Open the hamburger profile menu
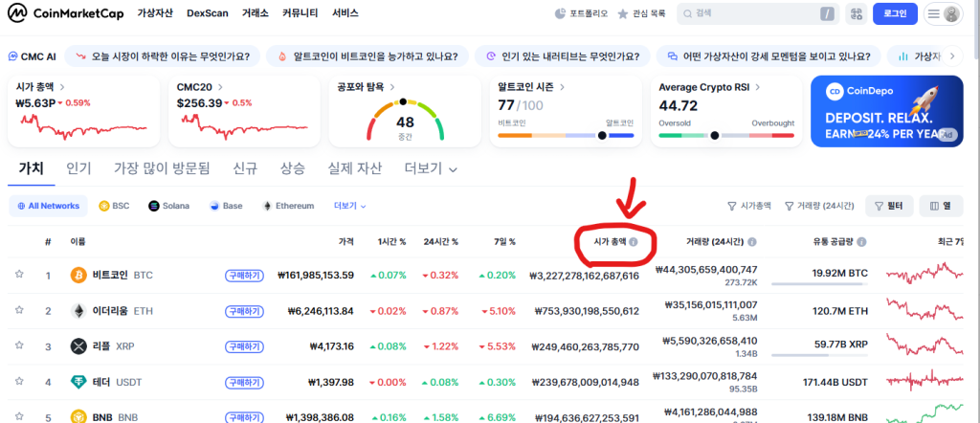Viewport: 980px width, 423px height. pyautogui.click(x=943, y=13)
